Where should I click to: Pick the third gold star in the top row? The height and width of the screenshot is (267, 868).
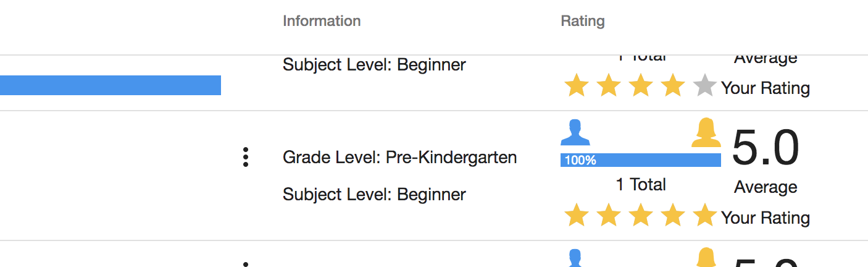(x=641, y=87)
